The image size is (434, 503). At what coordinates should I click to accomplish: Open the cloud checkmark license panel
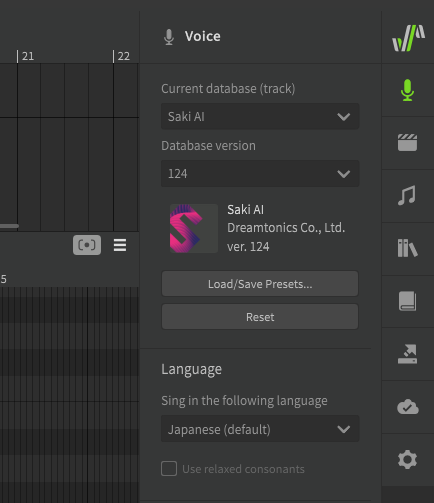coord(408,407)
